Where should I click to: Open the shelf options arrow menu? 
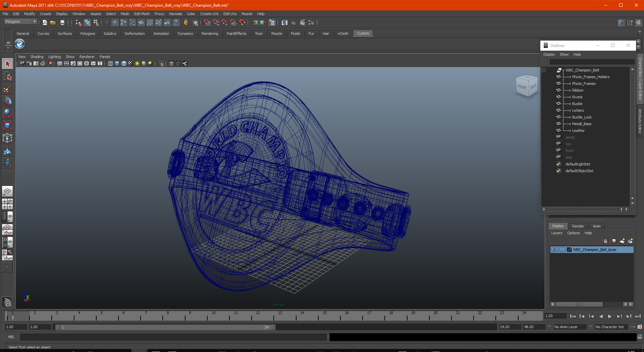pos(8,48)
